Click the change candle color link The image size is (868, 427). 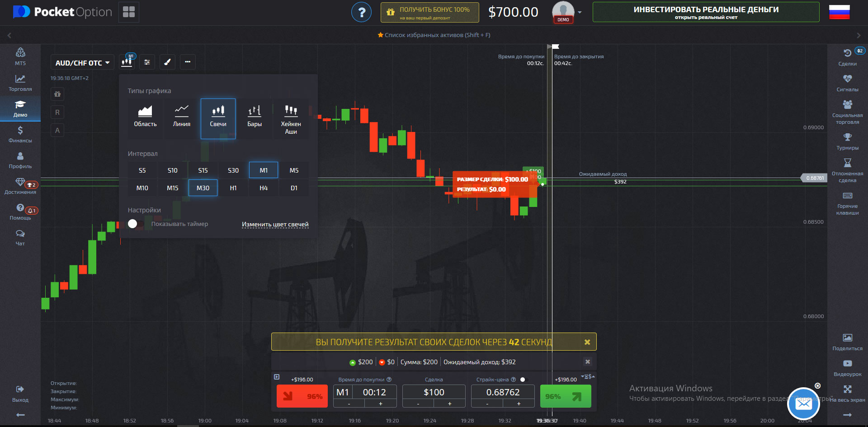click(275, 224)
